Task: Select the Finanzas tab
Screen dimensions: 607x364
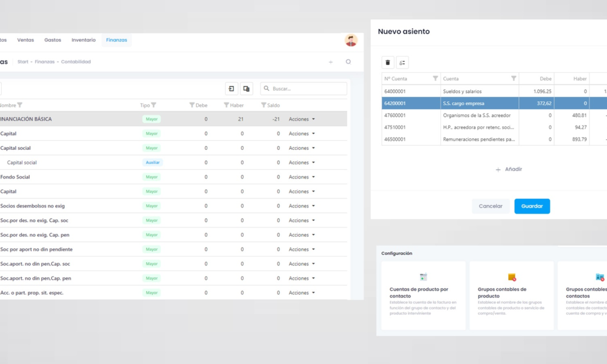Action: pyautogui.click(x=117, y=40)
